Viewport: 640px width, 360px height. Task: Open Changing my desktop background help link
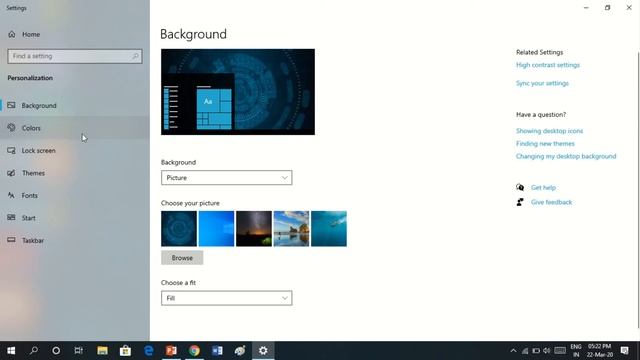[x=566, y=156]
